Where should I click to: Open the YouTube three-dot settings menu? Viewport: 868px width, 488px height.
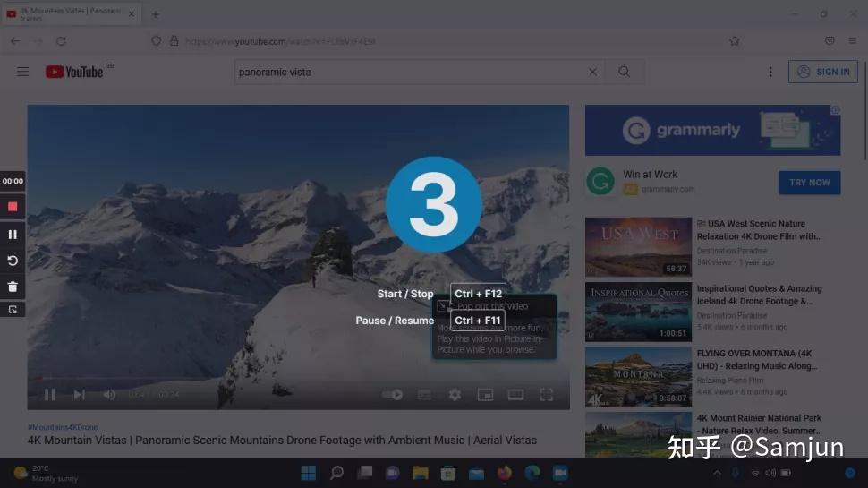770,72
